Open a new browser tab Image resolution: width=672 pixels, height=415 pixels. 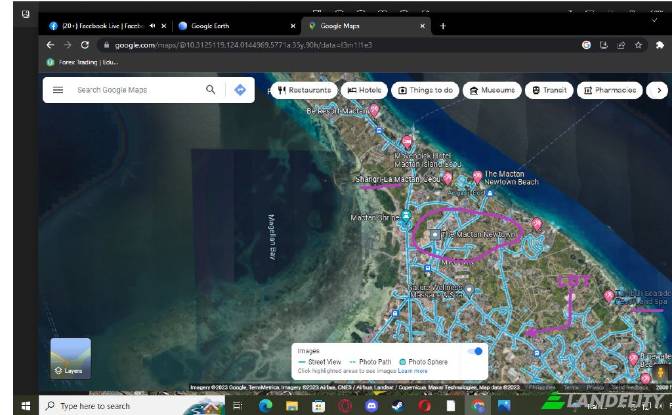443,26
